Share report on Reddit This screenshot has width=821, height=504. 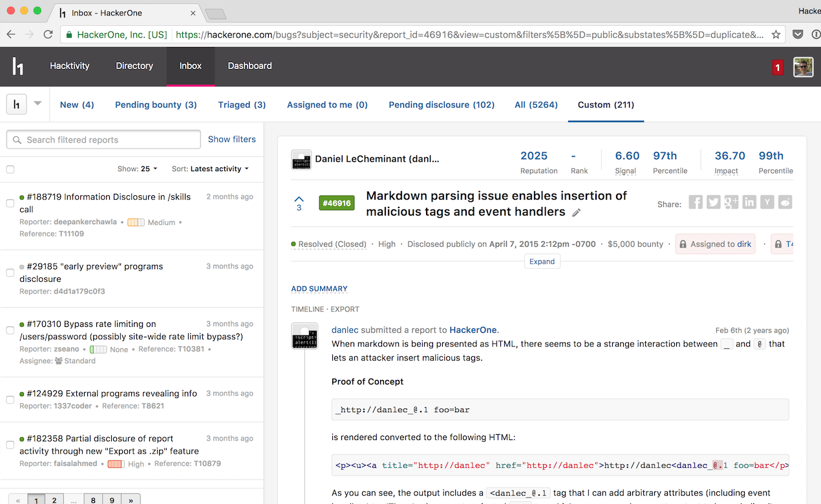(785, 202)
